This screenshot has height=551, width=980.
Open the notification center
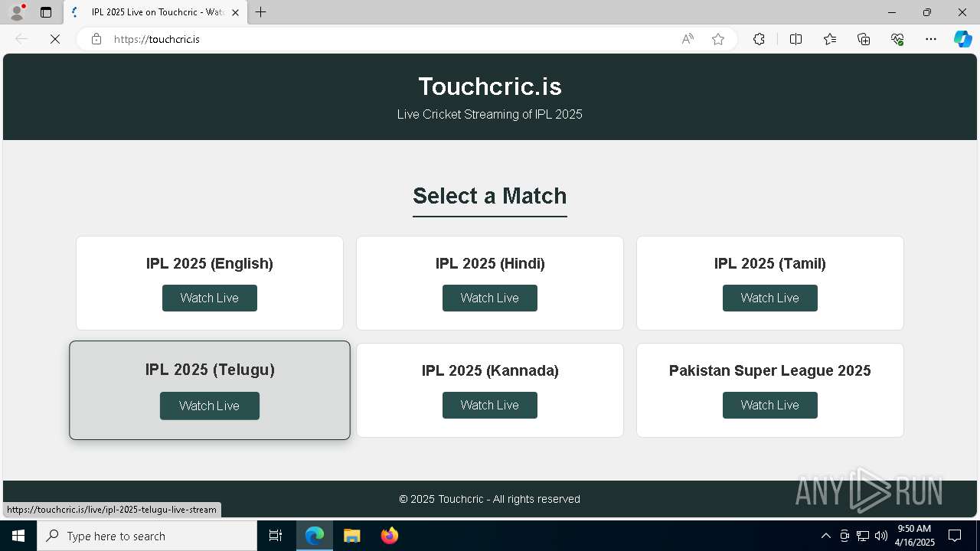955,536
